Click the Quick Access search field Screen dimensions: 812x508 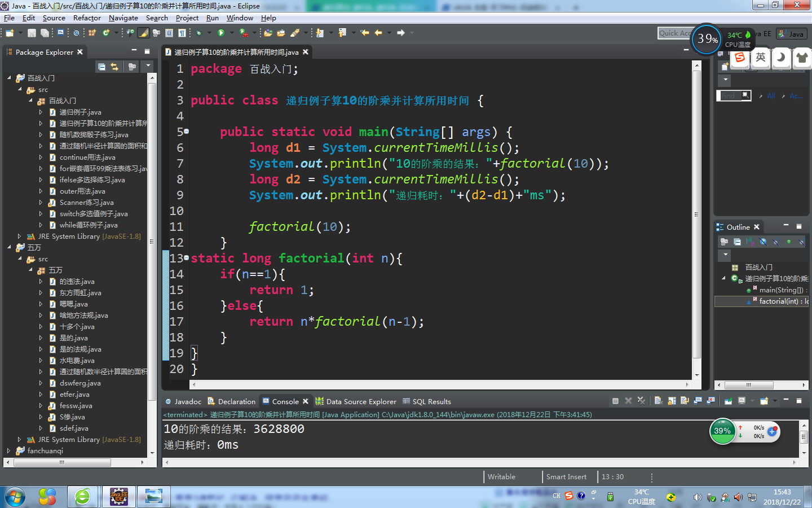tap(674, 33)
